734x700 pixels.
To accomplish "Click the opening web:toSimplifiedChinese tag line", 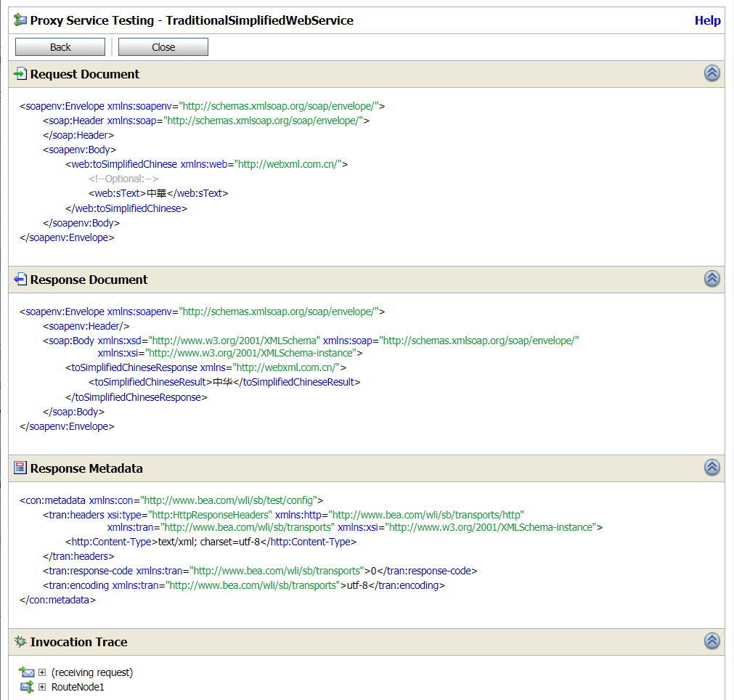I will tap(206, 164).
